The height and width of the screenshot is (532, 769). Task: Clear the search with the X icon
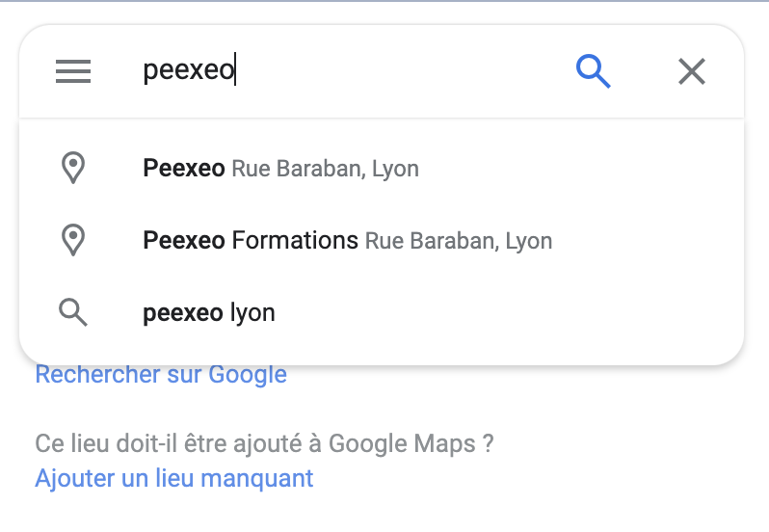(x=692, y=71)
